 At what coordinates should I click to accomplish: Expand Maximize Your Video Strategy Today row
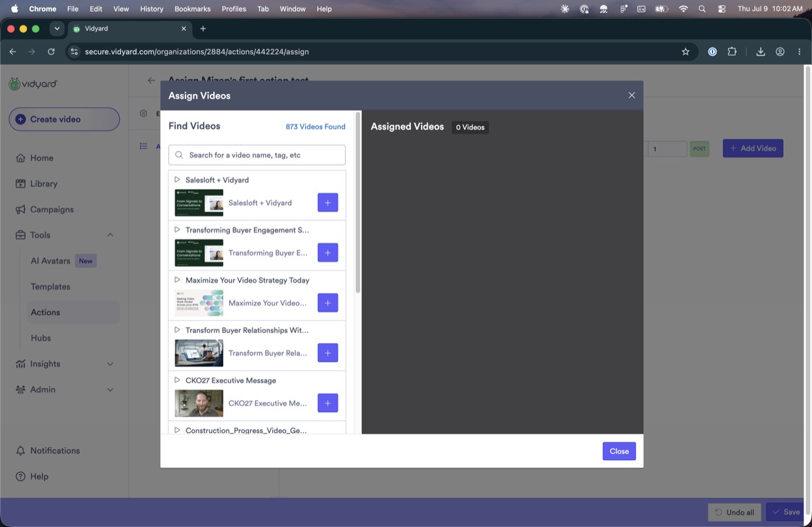tap(177, 280)
